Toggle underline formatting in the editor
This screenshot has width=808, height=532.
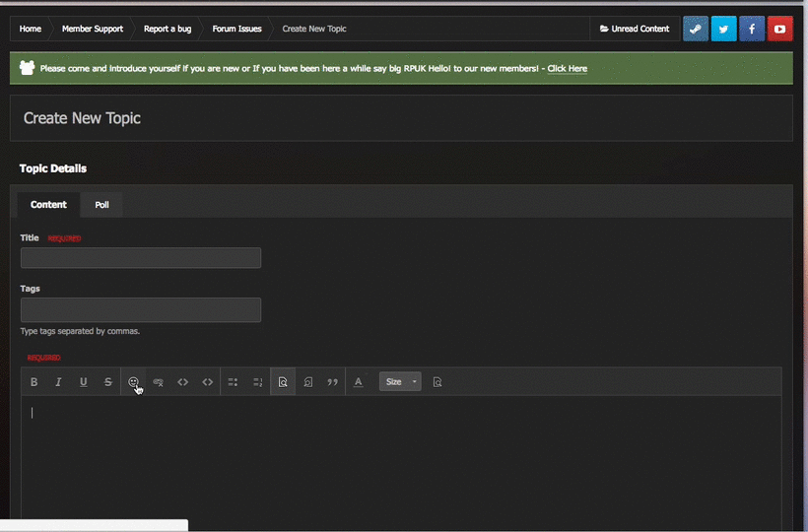[x=83, y=381]
